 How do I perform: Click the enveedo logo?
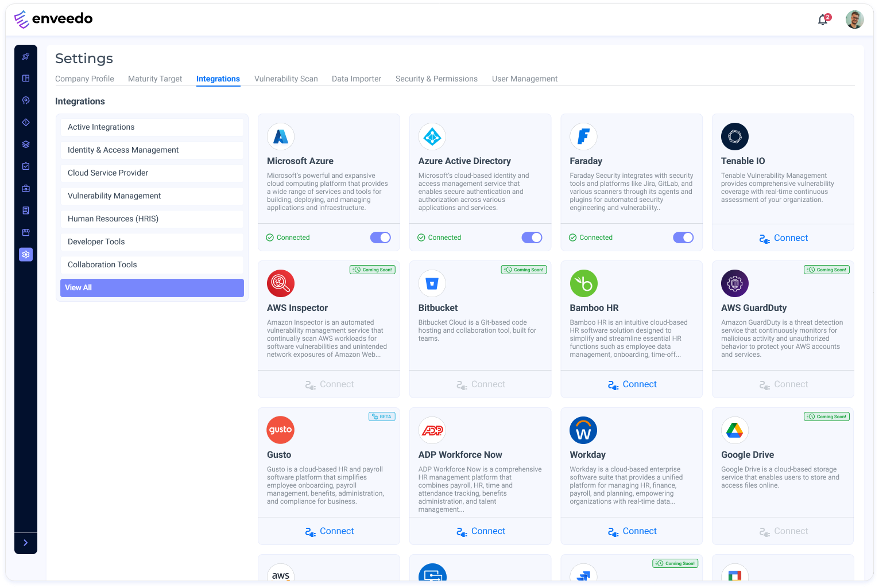[53, 19]
